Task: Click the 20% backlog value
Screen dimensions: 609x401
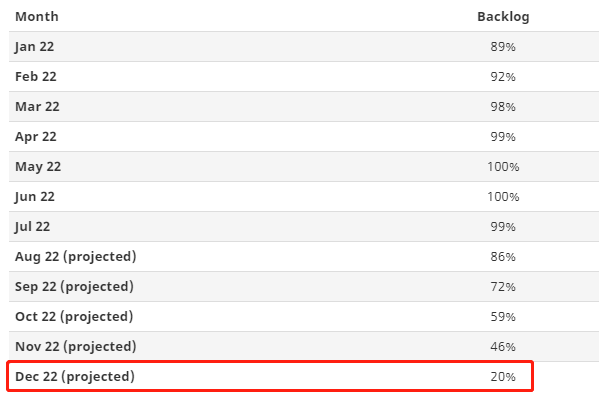Action: coord(503,377)
